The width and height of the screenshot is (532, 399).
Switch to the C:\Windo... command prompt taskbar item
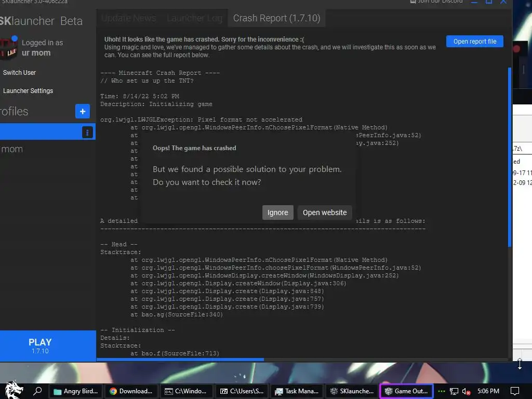(185, 391)
